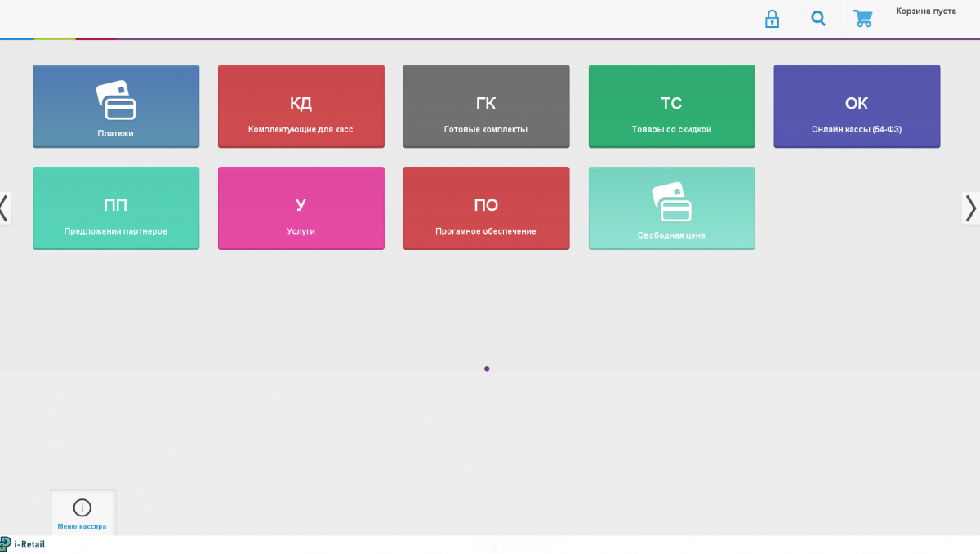This screenshot has height=554, width=980.
Task: Open the Онлайн кассы (54-ФЗ) tile
Action: pos(857,106)
